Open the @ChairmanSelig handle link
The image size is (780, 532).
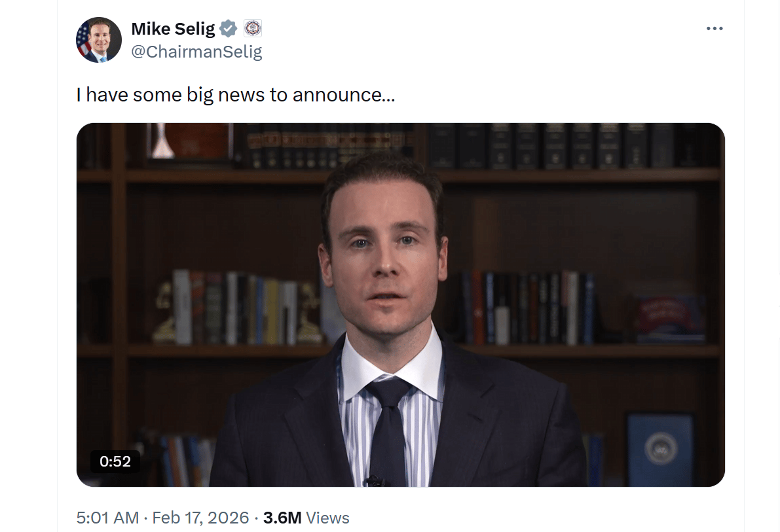click(x=196, y=51)
